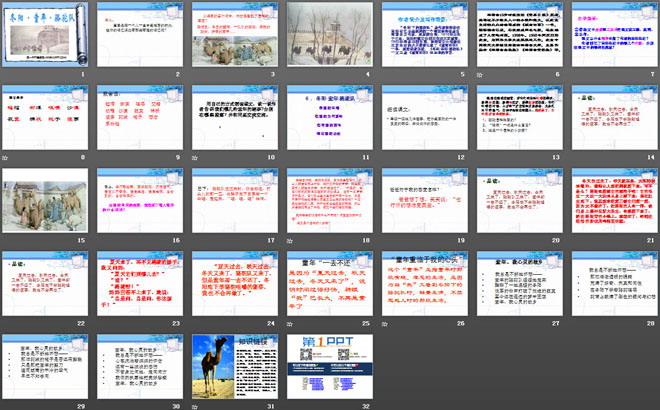Select slide 13 thumbnail
The image size is (660, 410).
click(x=520, y=117)
